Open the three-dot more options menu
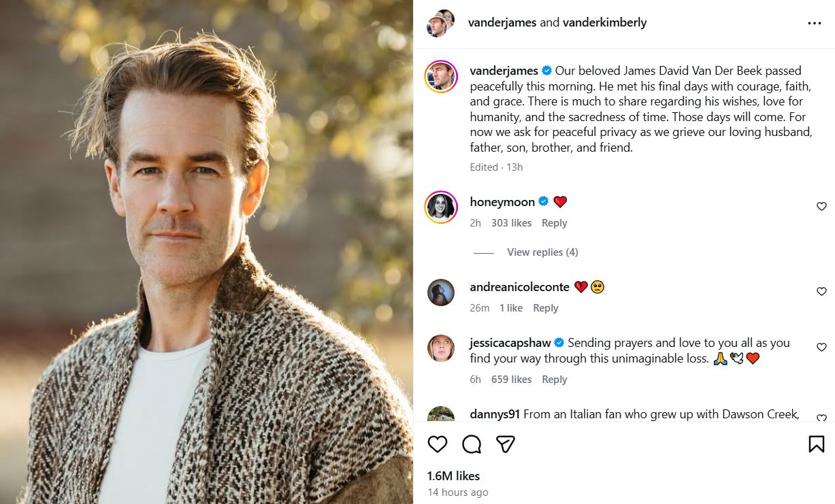Viewport: 835px width, 504px height. (x=814, y=23)
